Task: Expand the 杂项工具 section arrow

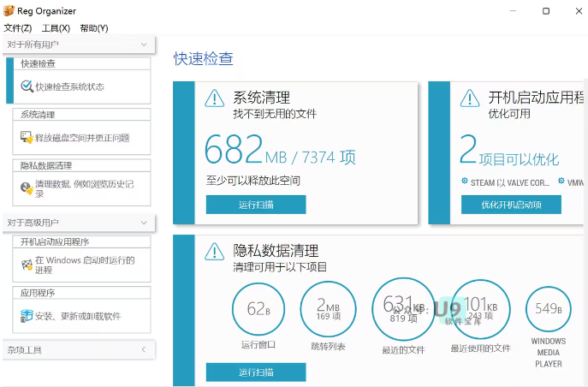Action: click(144, 350)
